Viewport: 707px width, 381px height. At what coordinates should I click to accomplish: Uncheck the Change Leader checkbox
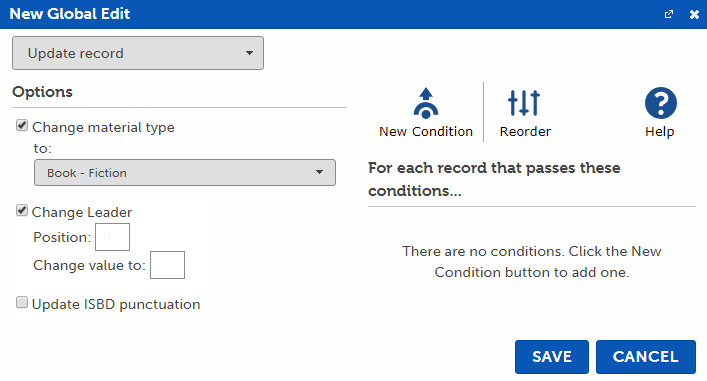click(22, 210)
